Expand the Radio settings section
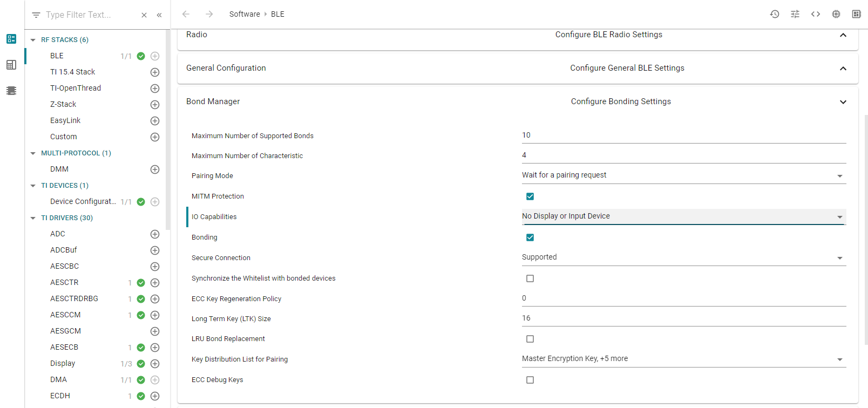868x408 pixels. (843, 35)
